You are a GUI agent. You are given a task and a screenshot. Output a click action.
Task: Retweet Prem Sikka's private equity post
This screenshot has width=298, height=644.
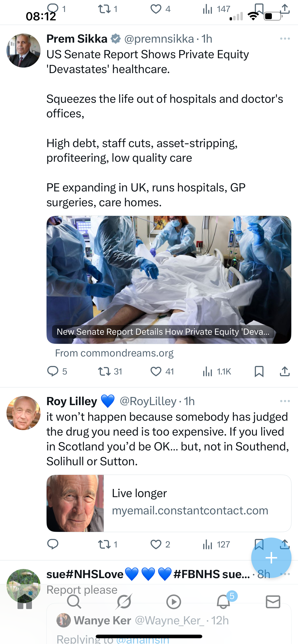104,371
